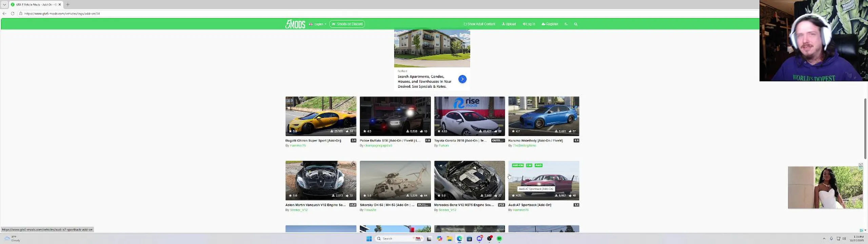Open the Toyota Corolla 2018 thumbnail
The height and width of the screenshot is (244, 868).
coord(469,116)
